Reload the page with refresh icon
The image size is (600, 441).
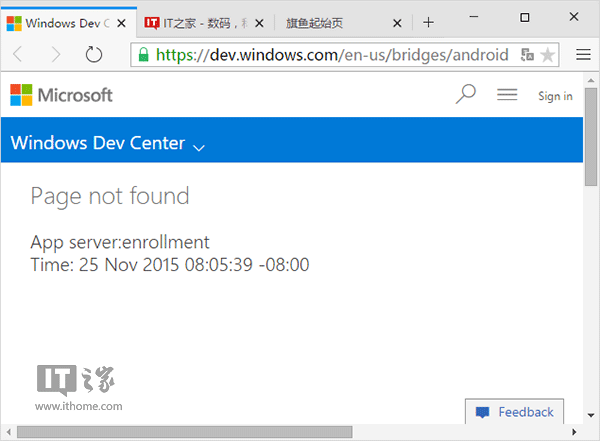(x=94, y=55)
